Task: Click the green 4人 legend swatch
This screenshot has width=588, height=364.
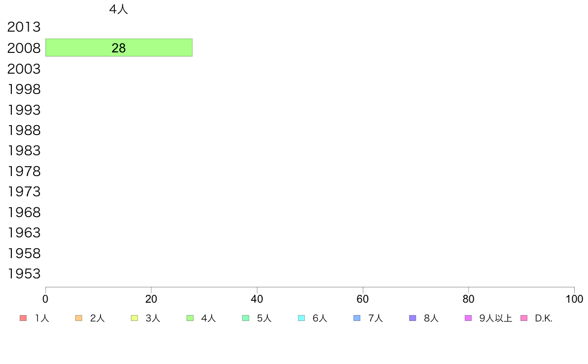Action: coord(190,318)
